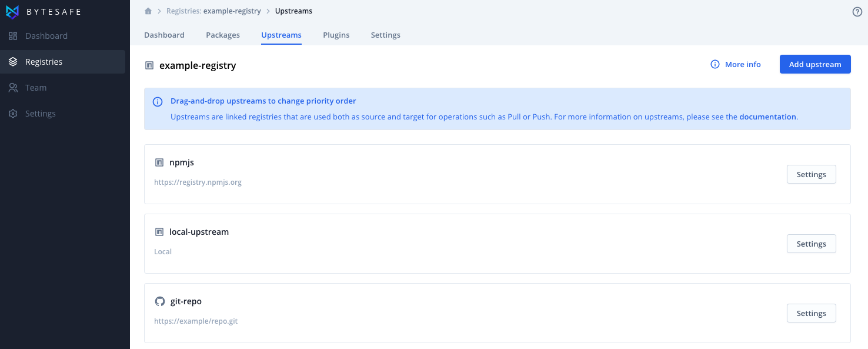The height and width of the screenshot is (349, 868).
Task: Click the More info link
Action: [x=736, y=64]
